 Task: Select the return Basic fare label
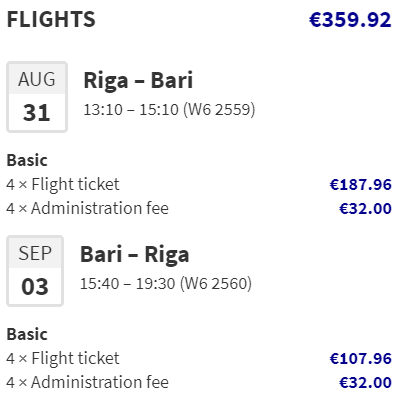tap(27, 334)
